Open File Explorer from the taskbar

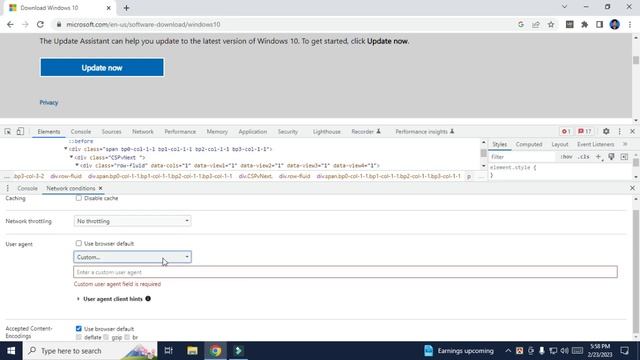pos(192,351)
